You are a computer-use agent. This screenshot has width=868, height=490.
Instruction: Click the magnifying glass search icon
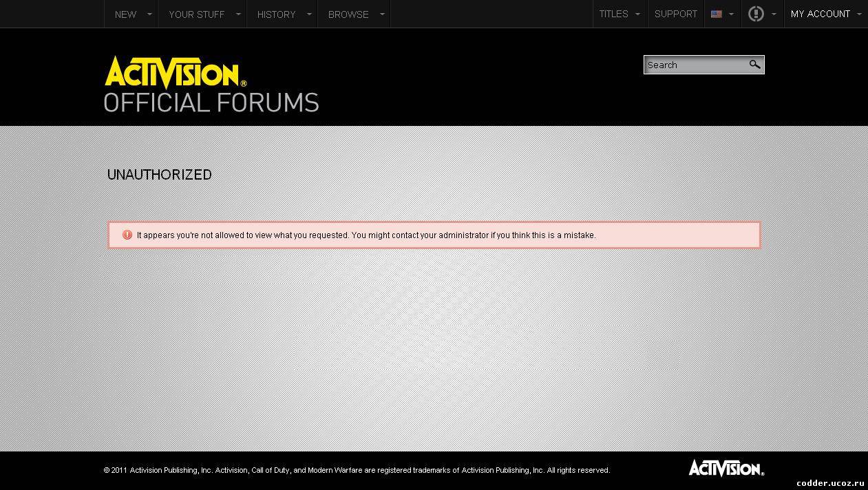point(754,65)
